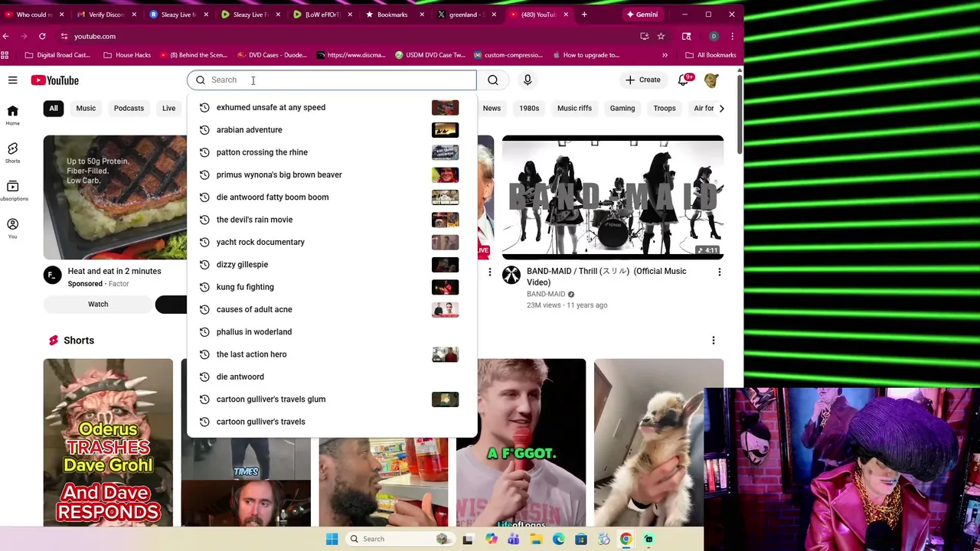The image size is (980, 551).
Task: Switch to the Bookmarks tab
Action: click(x=392, y=15)
